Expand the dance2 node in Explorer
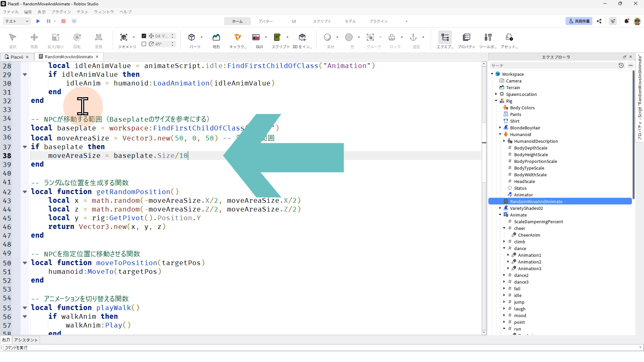 [504, 275]
